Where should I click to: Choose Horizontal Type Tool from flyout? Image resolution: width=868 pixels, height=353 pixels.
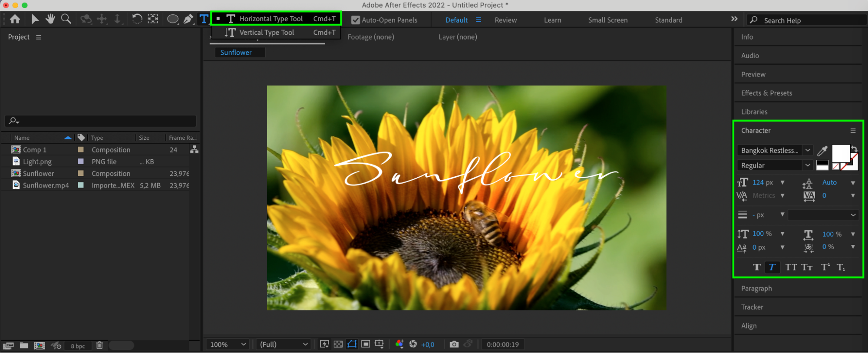click(276, 19)
